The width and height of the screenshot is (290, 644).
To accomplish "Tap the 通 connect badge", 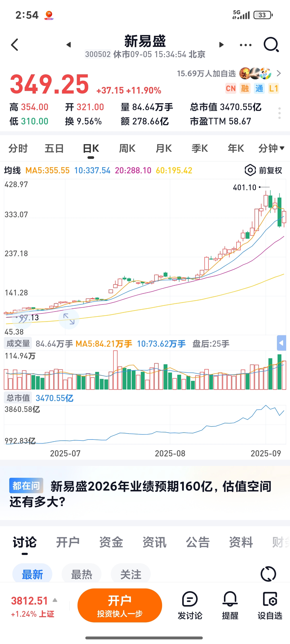I will [259, 88].
